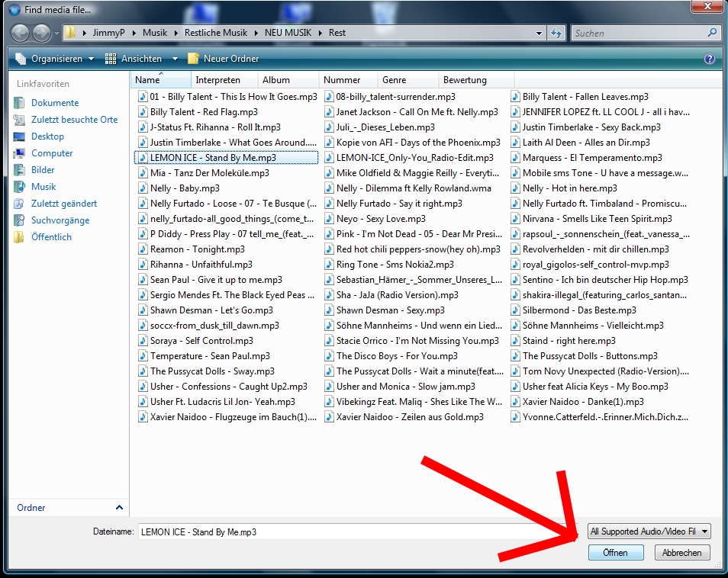Screen dimensions: 728x578
Task: Click the search magnifier icon
Action: pyautogui.click(x=712, y=33)
